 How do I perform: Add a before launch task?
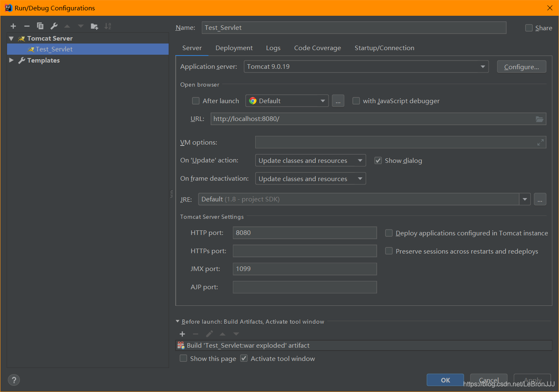(182, 334)
